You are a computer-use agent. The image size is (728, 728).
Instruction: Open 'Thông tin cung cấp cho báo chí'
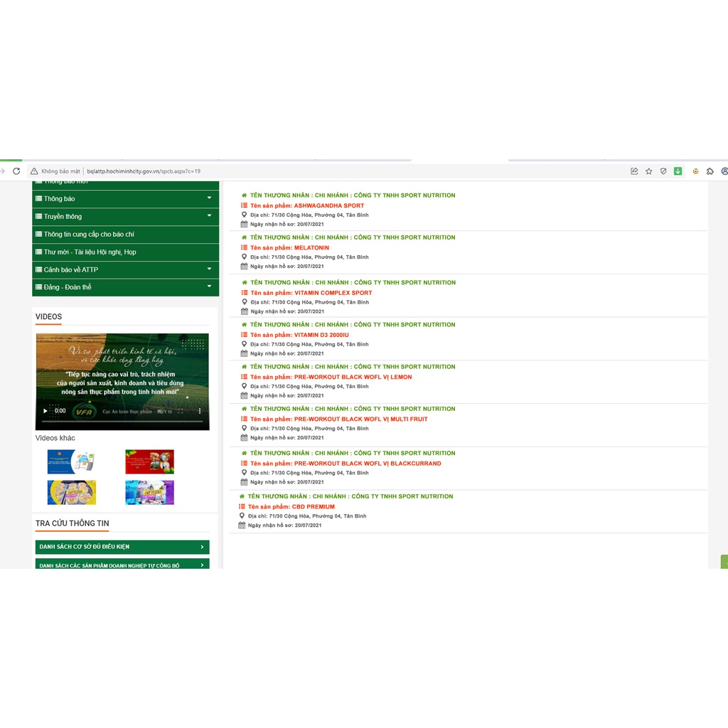(89, 234)
